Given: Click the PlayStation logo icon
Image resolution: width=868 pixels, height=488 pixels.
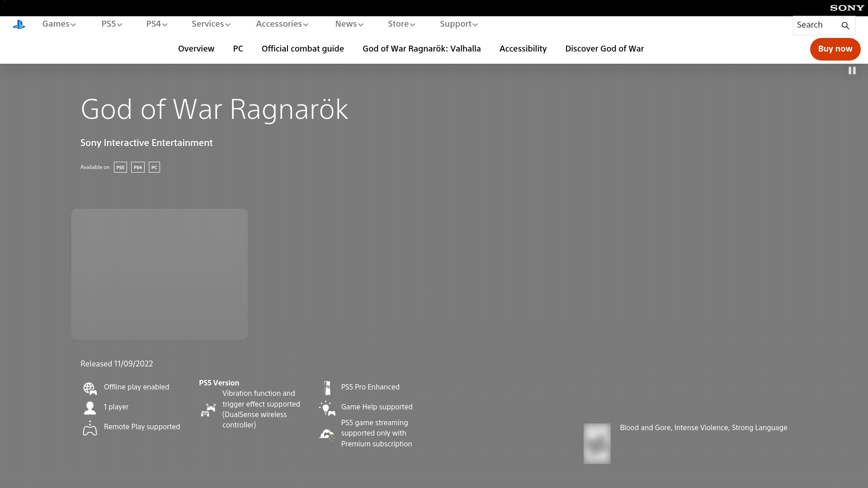Looking at the screenshot, I should [x=19, y=25].
